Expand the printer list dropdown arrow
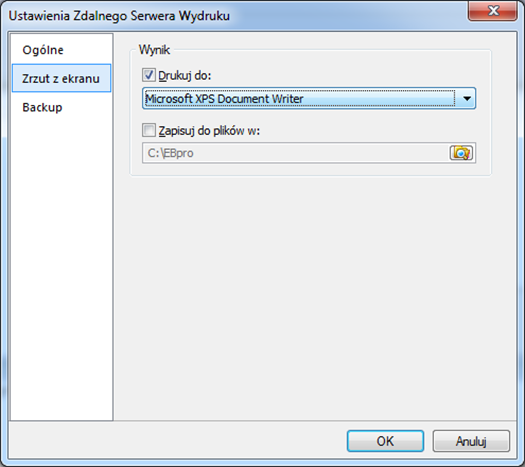 (467, 98)
